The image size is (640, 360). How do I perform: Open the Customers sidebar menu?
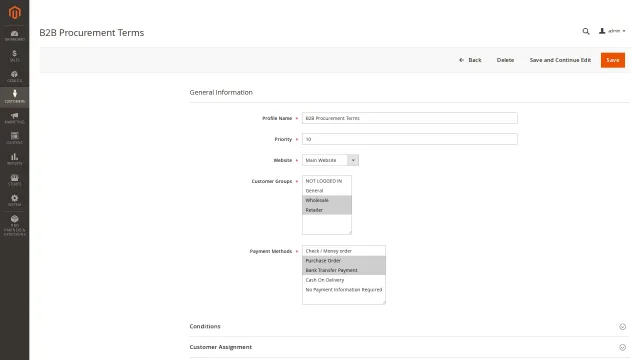(x=15, y=97)
